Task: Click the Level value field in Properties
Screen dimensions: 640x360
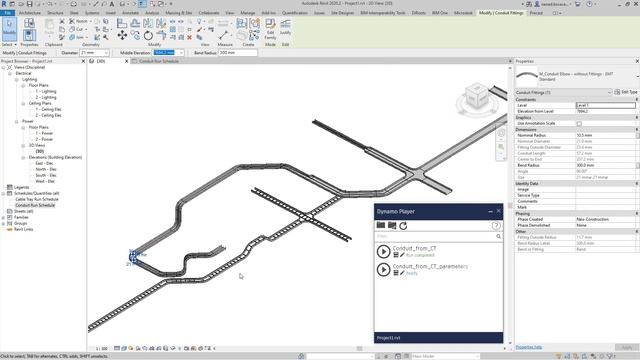Action: (x=606, y=105)
